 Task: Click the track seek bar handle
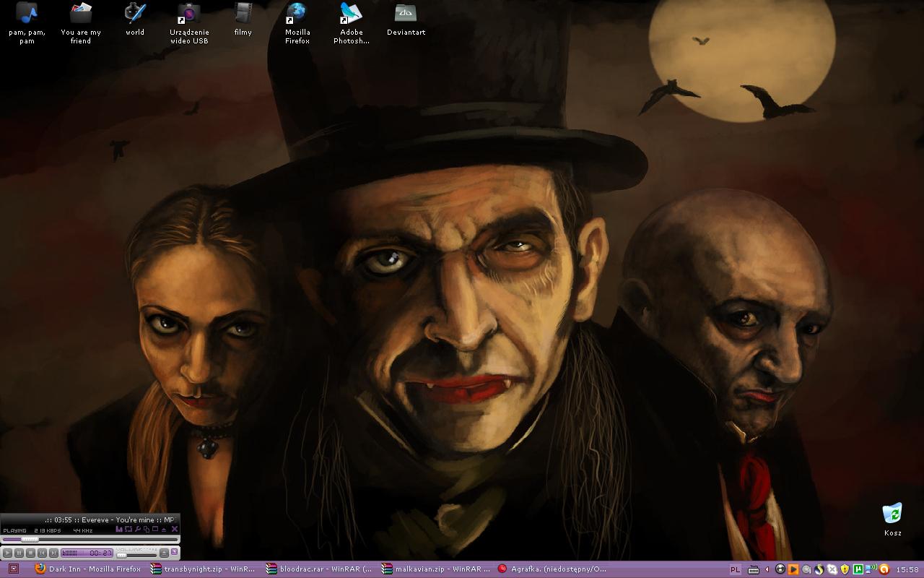click(30, 540)
